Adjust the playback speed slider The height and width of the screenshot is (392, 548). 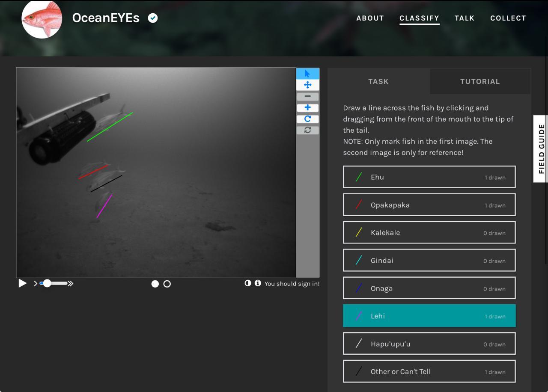tap(54, 283)
